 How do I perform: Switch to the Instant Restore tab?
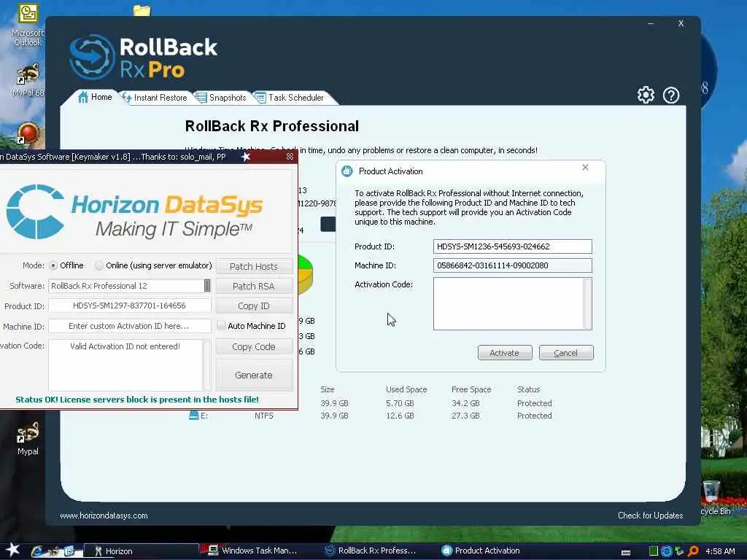tap(155, 98)
